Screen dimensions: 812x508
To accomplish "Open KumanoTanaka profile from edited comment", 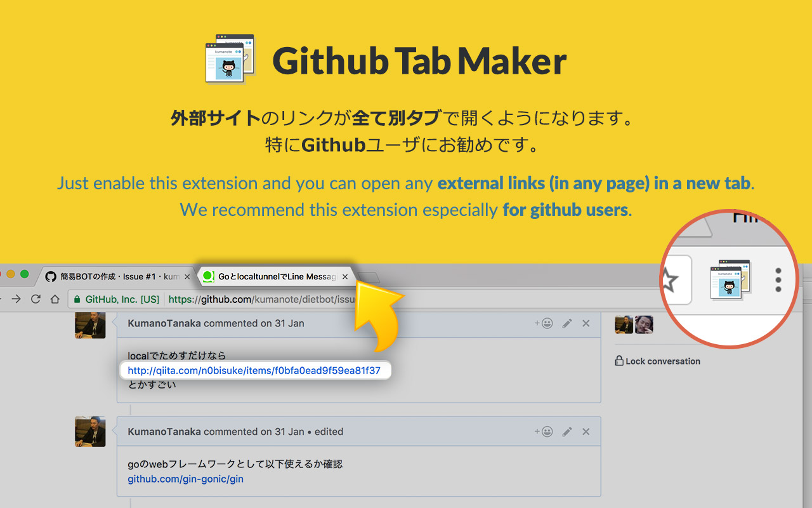I will [164, 431].
